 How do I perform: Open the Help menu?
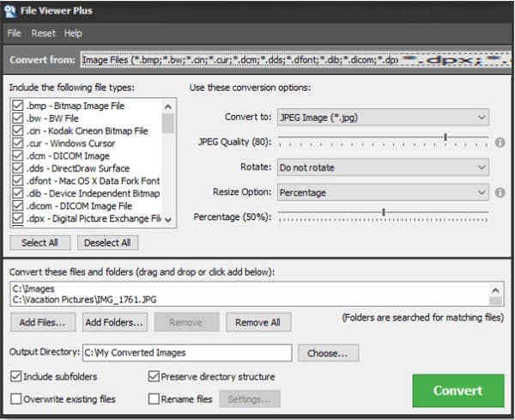[x=73, y=33]
